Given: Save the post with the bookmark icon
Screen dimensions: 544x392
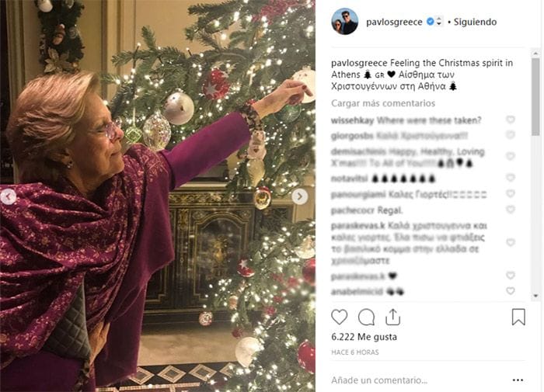Looking at the screenshot, I should coord(518,317).
